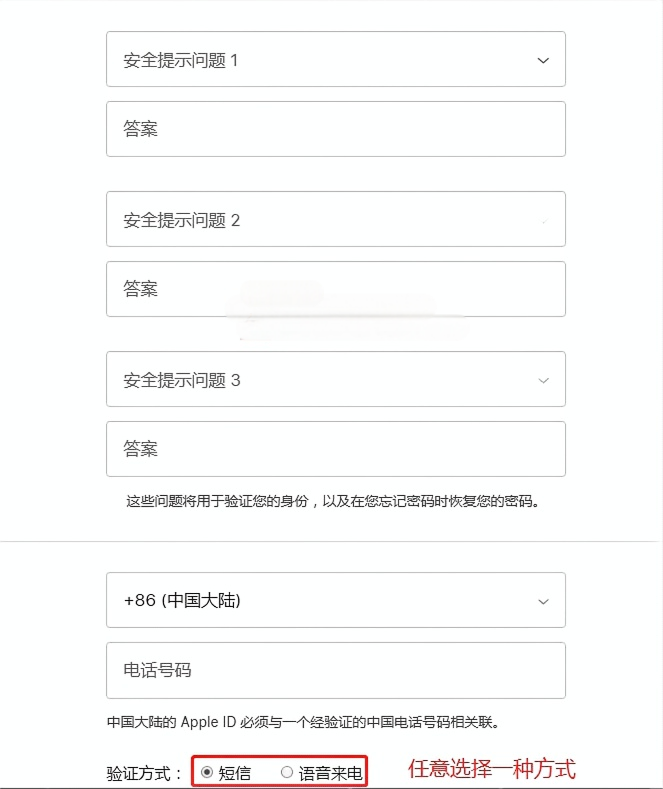The width and height of the screenshot is (663, 789).
Task: Click the horizontal divider above the country selector
Action: tap(332, 541)
